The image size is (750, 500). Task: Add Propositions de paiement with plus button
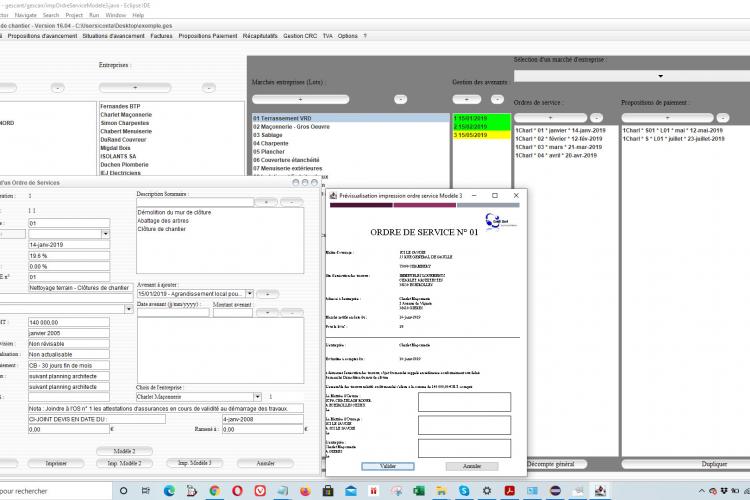pos(667,118)
